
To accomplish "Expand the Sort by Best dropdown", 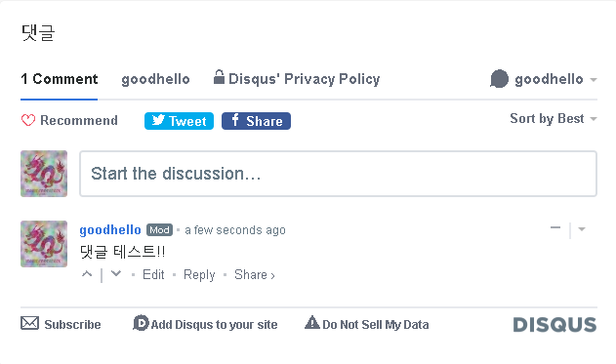I will (554, 119).
